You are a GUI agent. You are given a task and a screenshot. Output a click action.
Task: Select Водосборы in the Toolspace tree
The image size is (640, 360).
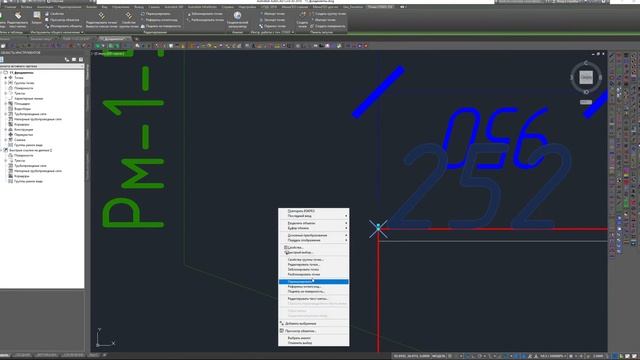click(x=22, y=109)
